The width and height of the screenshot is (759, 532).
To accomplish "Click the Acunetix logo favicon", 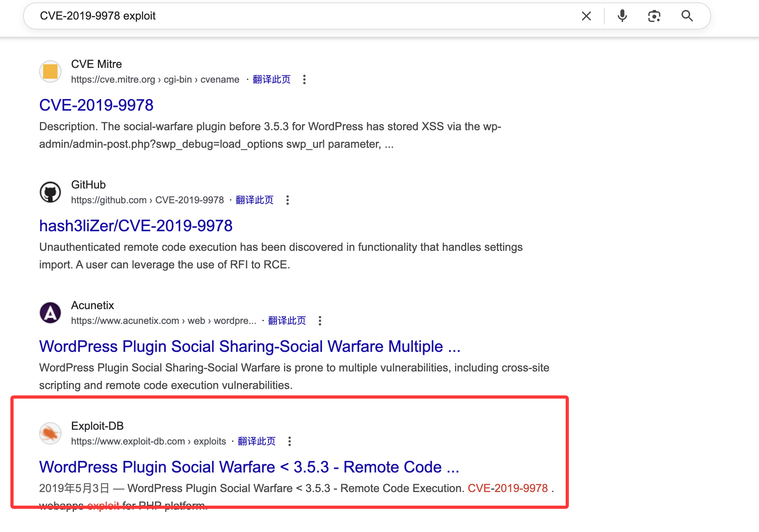I will click(50, 313).
